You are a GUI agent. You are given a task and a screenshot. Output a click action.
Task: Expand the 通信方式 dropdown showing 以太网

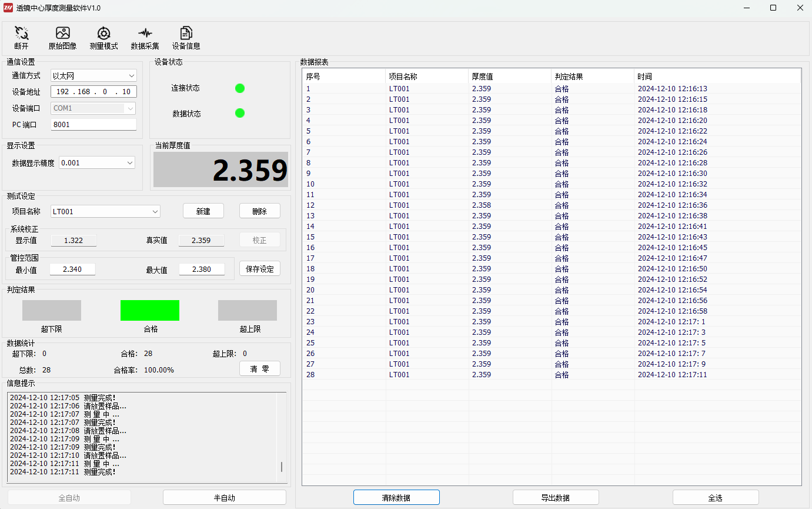[x=93, y=76]
